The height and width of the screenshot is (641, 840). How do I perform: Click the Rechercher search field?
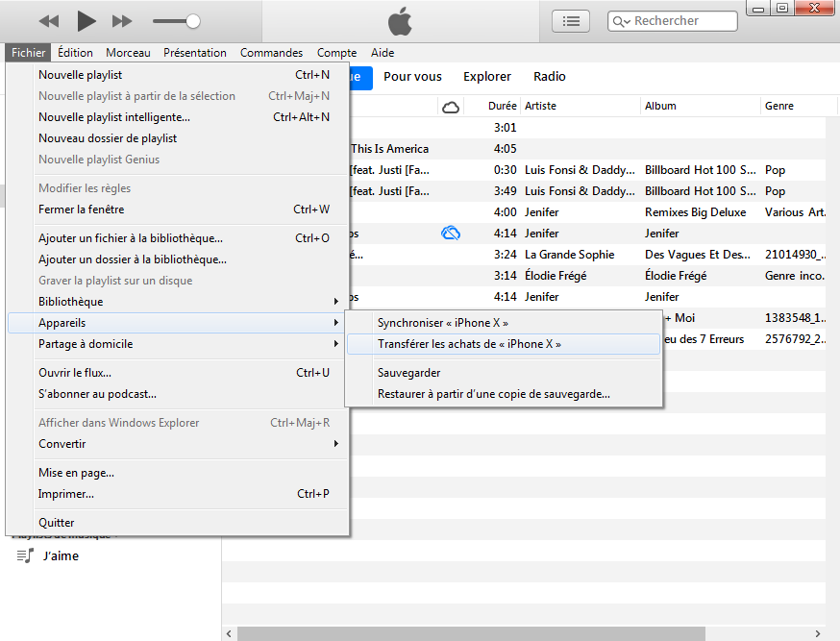point(673,21)
